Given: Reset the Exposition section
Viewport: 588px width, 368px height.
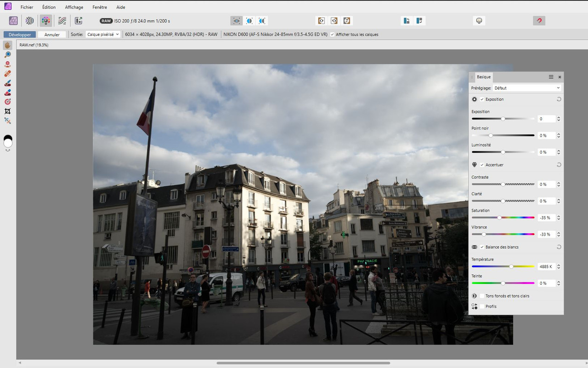Looking at the screenshot, I should (x=559, y=99).
